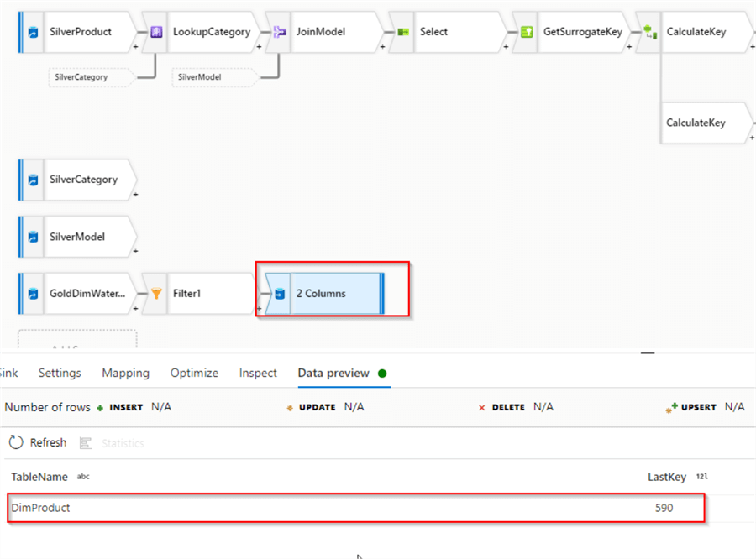Open the Settings tab
756x559 pixels.
[60, 373]
